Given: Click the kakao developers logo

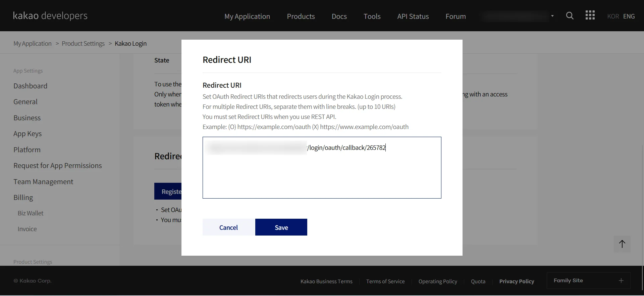Looking at the screenshot, I should click(50, 16).
